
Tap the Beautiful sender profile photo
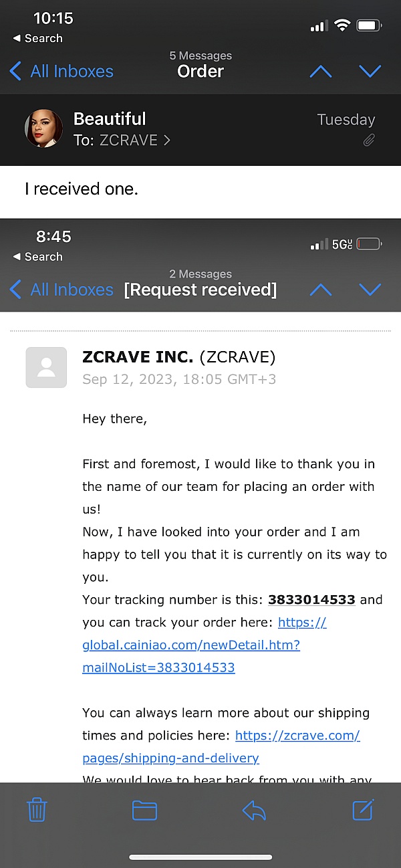click(44, 128)
